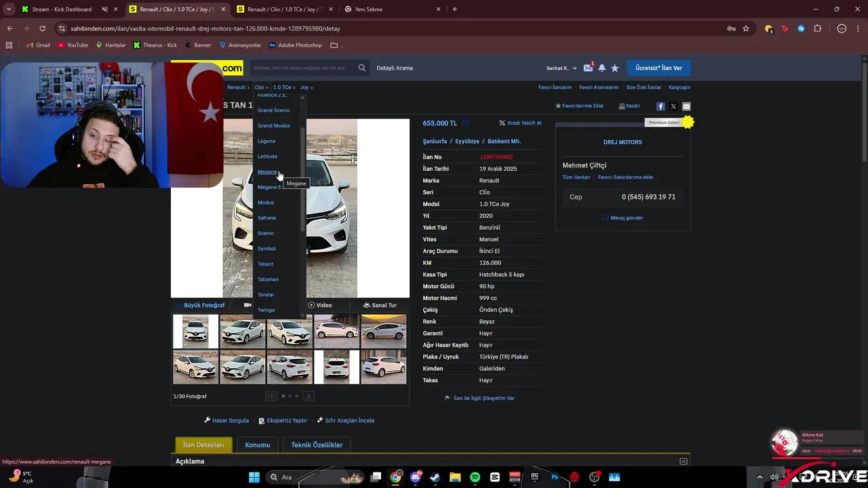This screenshot has width=868, height=488.
Task: Open the Chrome extensions puzzle icon
Action: click(x=817, y=28)
